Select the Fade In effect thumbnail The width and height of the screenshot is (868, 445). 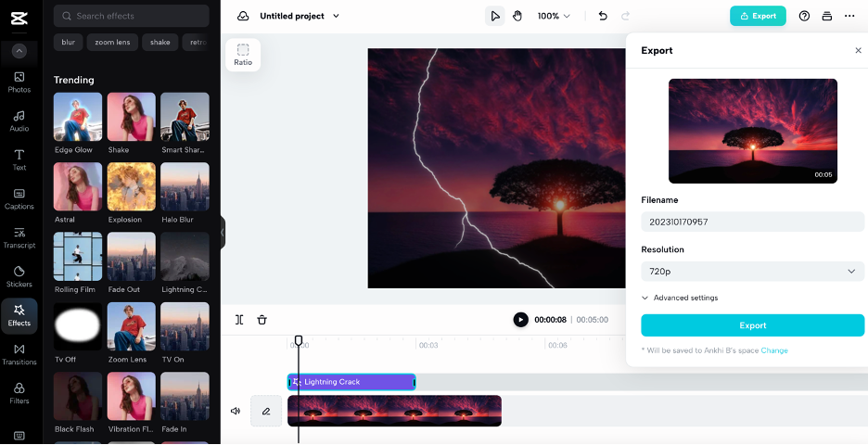185,396
